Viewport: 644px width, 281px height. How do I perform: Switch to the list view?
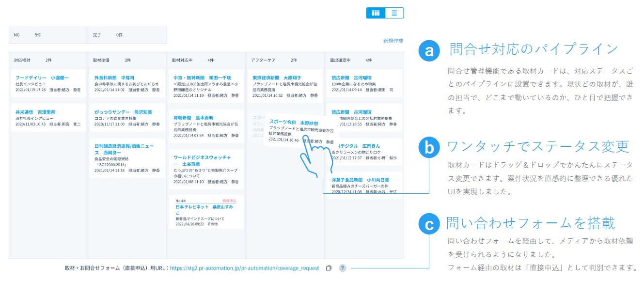pos(394,13)
